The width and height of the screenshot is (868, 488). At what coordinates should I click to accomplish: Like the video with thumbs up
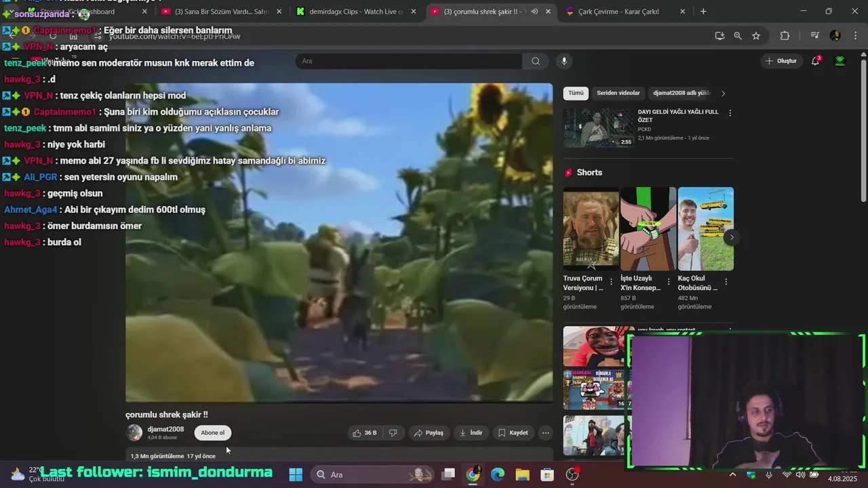point(364,432)
